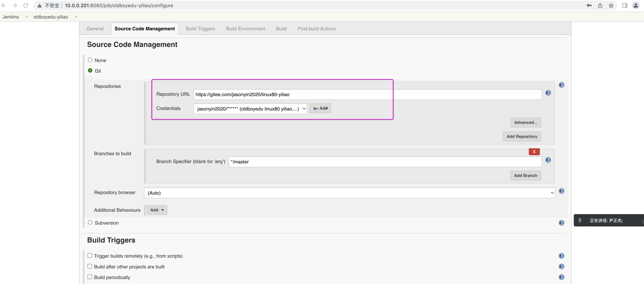Viewport: 644px width, 284px height.
Task: Open the Credentials dropdown list
Action: (250, 109)
